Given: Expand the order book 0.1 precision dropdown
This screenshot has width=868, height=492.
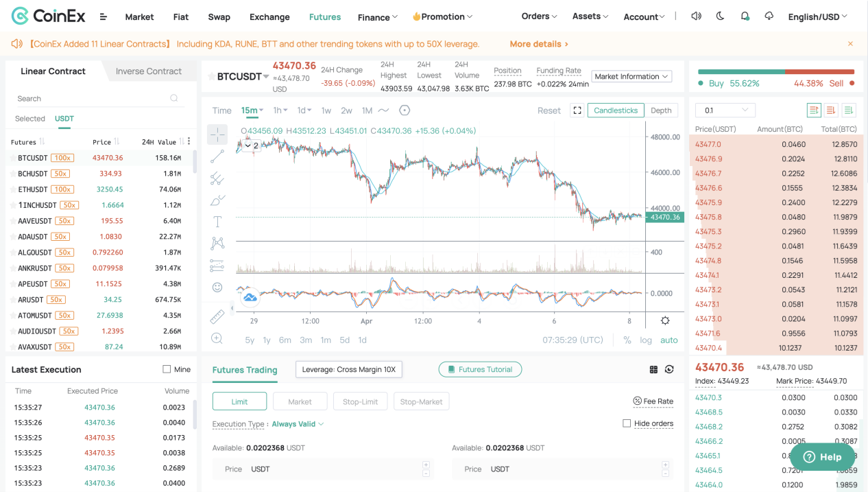Looking at the screenshot, I should [x=725, y=110].
